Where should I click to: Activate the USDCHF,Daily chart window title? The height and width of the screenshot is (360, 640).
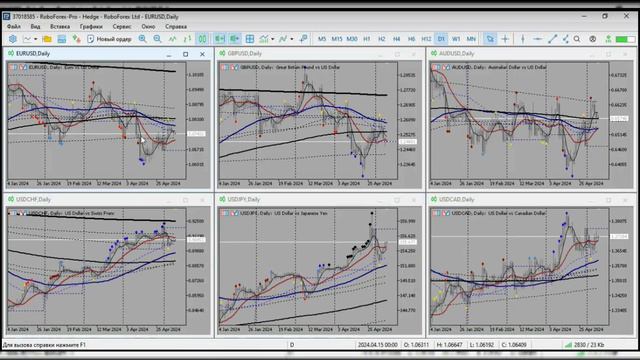pyautogui.click(x=33, y=200)
